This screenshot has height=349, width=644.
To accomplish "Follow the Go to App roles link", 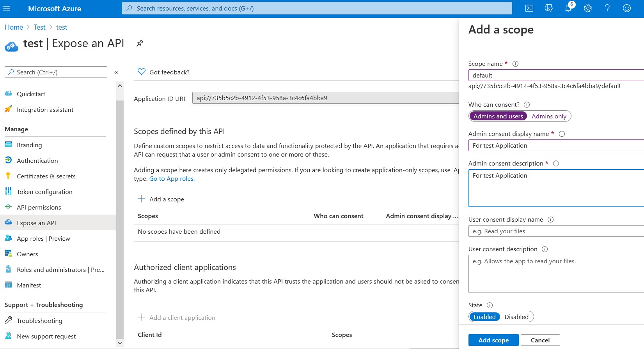I will pyautogui.click(x=172, y=179).
